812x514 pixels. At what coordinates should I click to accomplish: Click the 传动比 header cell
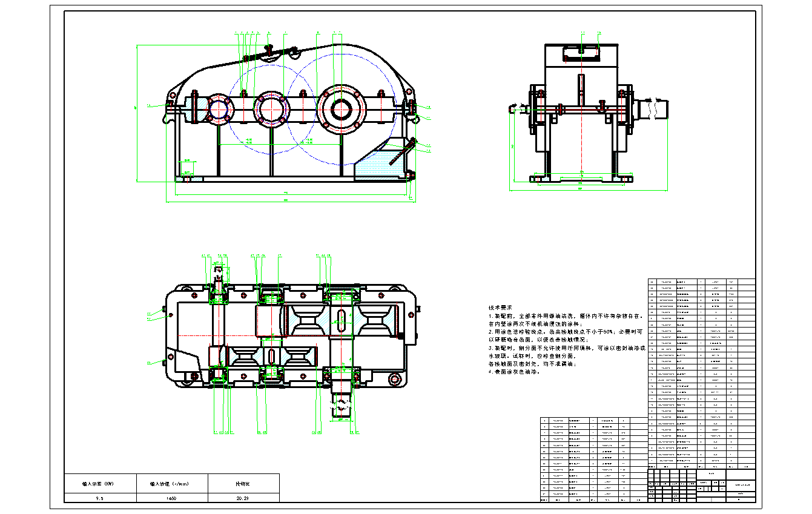click(x=243, y=484)
